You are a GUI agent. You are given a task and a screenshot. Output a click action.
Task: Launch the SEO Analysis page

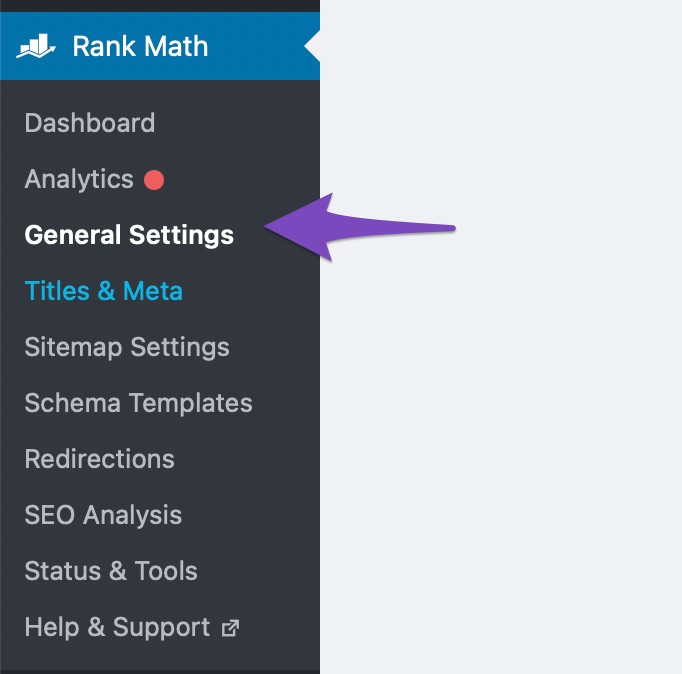(x=103, y=515)
